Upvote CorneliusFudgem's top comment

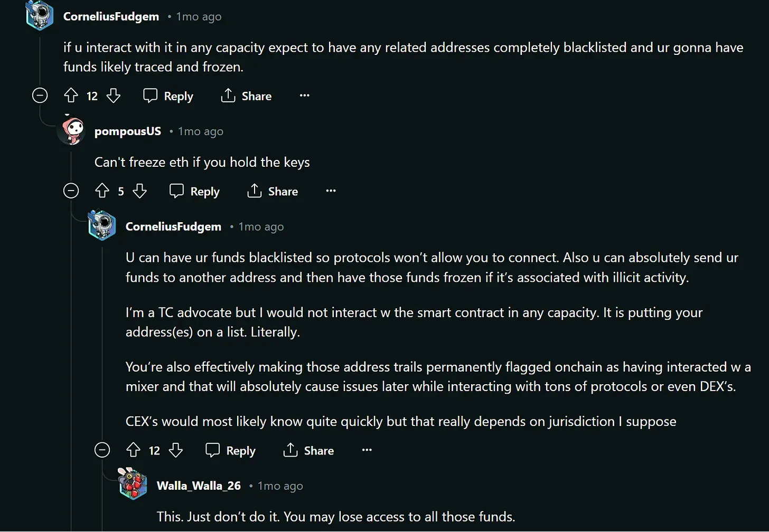(70, 96)
